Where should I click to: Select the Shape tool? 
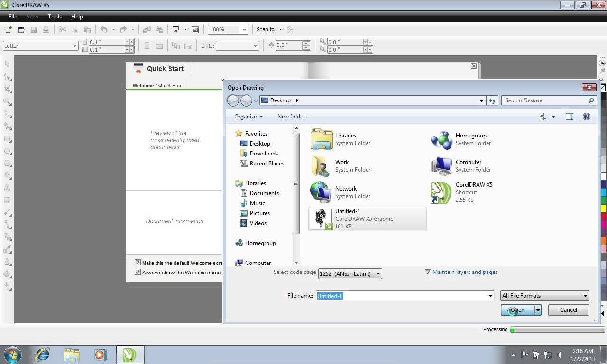click(x=7, y=75)
